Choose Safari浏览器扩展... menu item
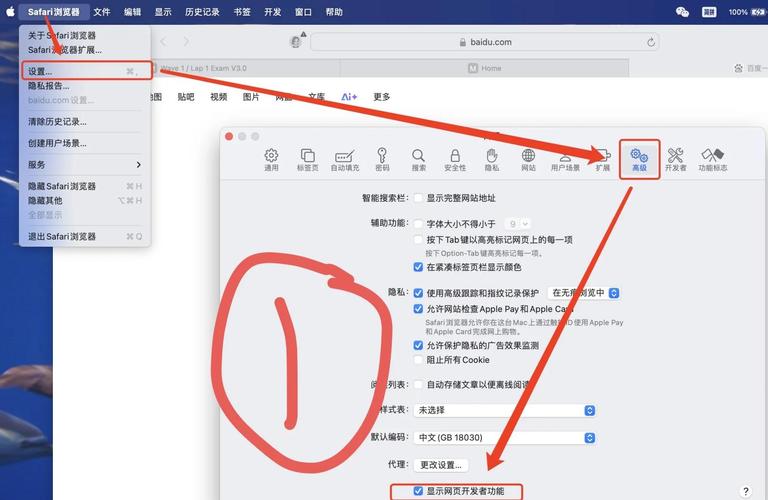The height and width of the screenshot is (500, 768). (x=85, y=49)
